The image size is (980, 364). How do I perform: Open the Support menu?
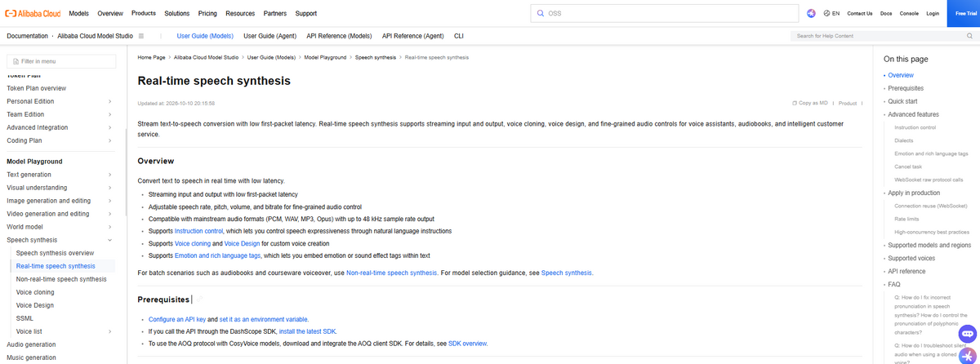tap(306, 13)
